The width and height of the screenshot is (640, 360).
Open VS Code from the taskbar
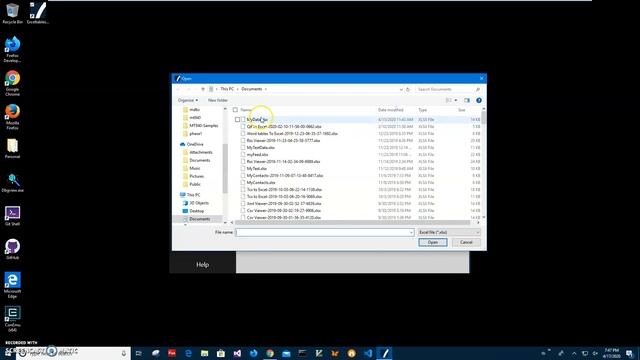pyautogui.click(x=368, y=353)
